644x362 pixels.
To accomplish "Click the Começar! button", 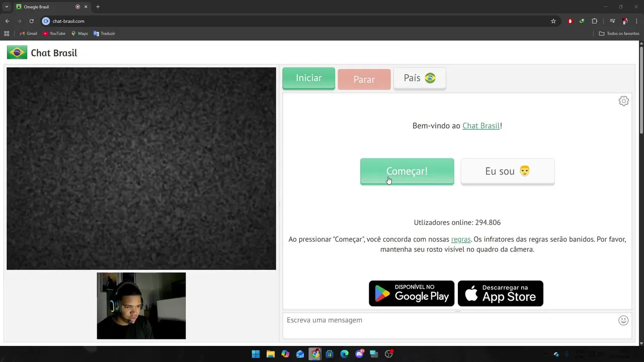I will (407, 171).
